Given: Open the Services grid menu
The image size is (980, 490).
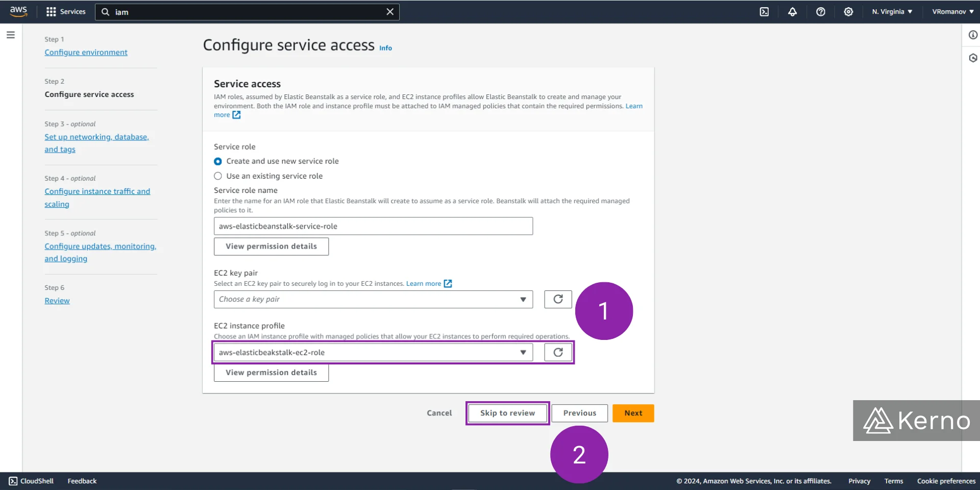Looking at the screenshot, I should (66, 12).
